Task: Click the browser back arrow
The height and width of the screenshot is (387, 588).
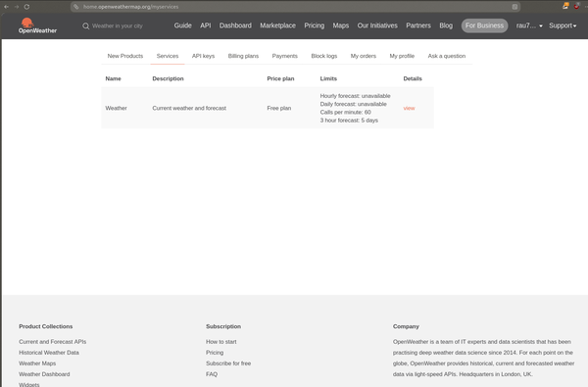Action: 7,7
